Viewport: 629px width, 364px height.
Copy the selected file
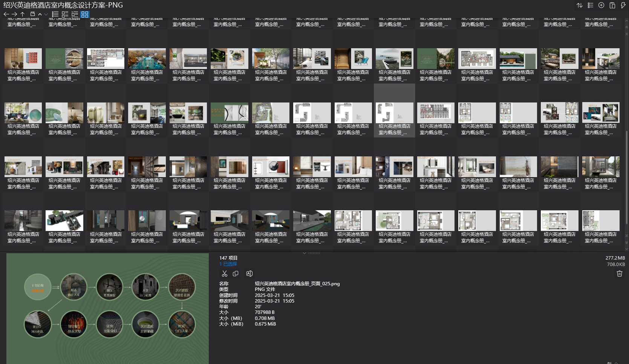pyautogui.click(x=236, y=274)
